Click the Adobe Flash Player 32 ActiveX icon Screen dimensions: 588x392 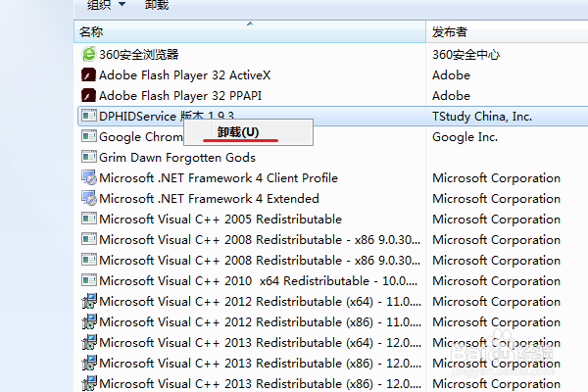pyautogui.click(x=88, y=75)
